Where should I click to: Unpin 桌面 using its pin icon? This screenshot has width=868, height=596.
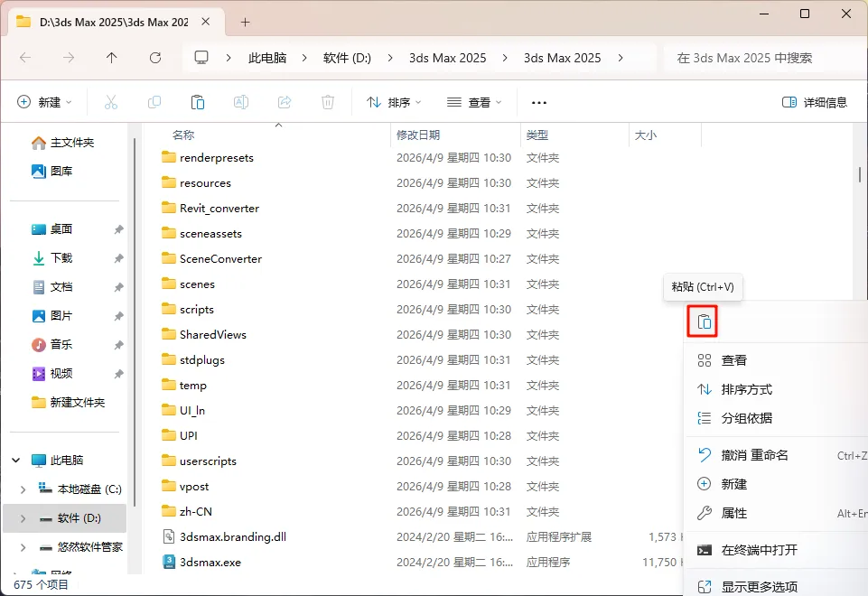[x=118, y=229]
